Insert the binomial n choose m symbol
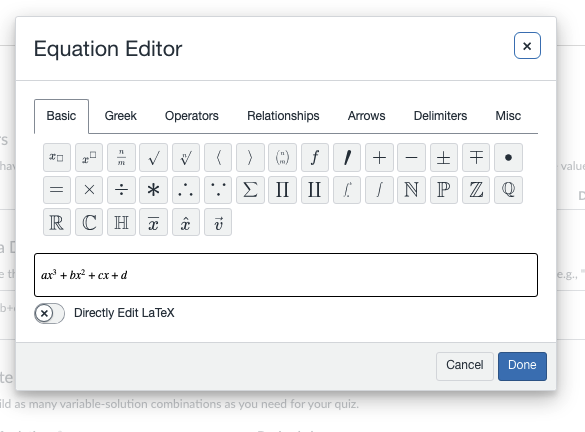585x432 pixels. click(x=282, y=157)
